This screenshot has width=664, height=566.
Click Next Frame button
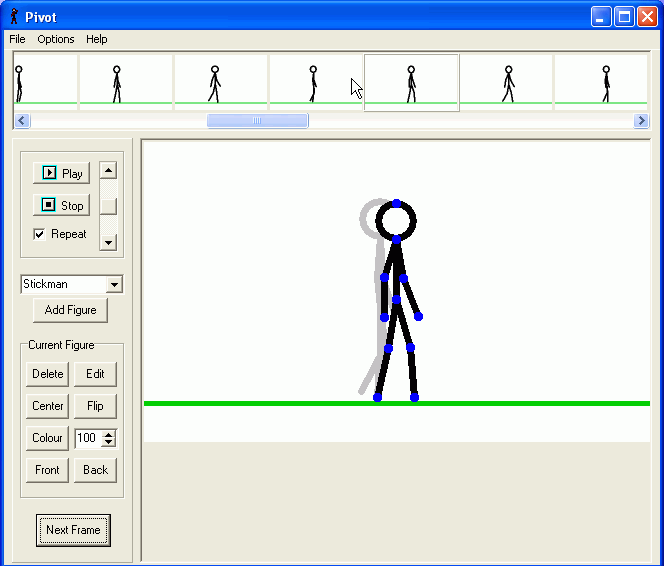point(73,530)
